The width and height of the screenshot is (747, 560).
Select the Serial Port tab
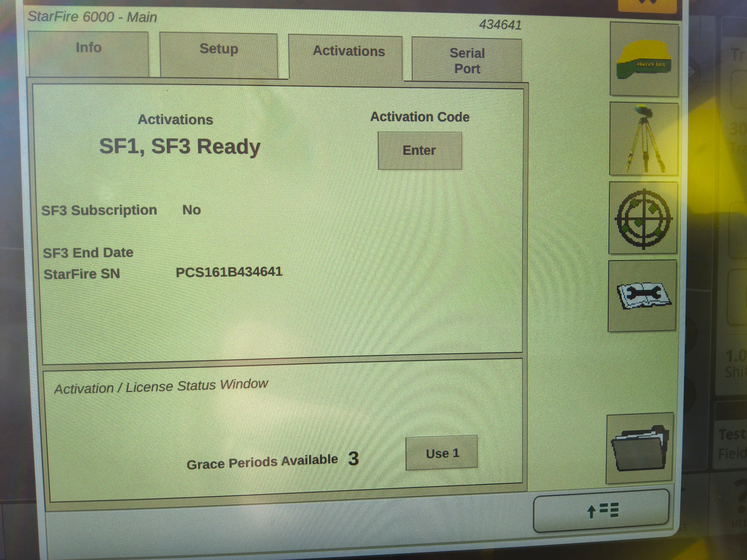click(466, 60)
